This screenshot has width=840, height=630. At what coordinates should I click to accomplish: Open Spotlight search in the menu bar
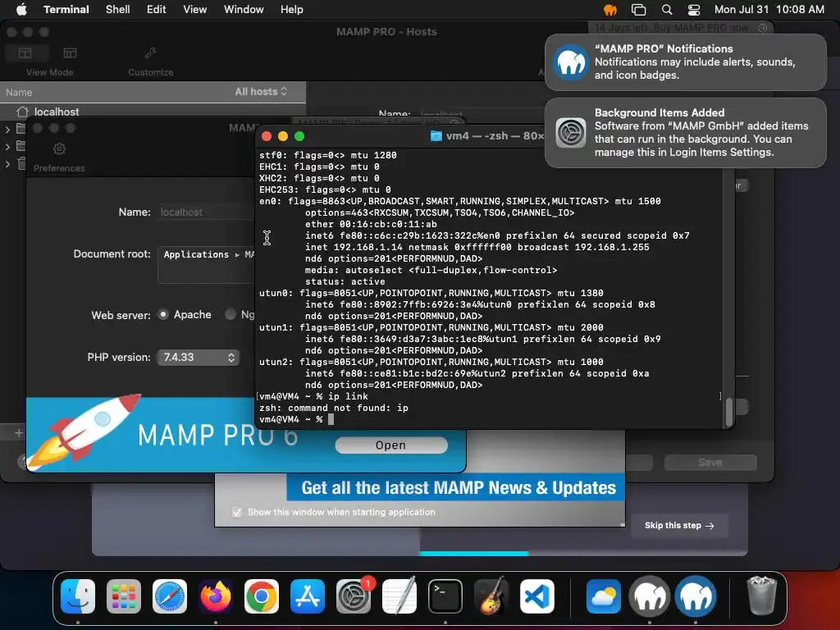(x=667, y=10)
